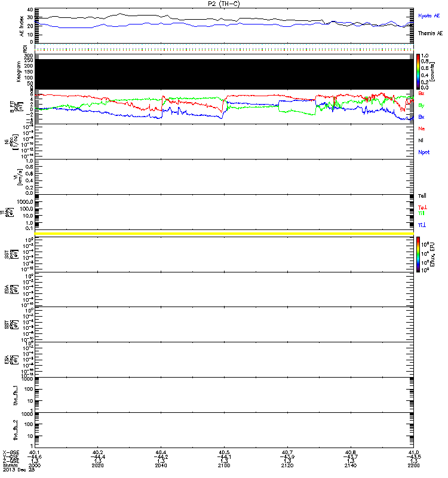Click the thc_fb_1 panel label
The image size is (448, 478).
[x=23, y=394]
